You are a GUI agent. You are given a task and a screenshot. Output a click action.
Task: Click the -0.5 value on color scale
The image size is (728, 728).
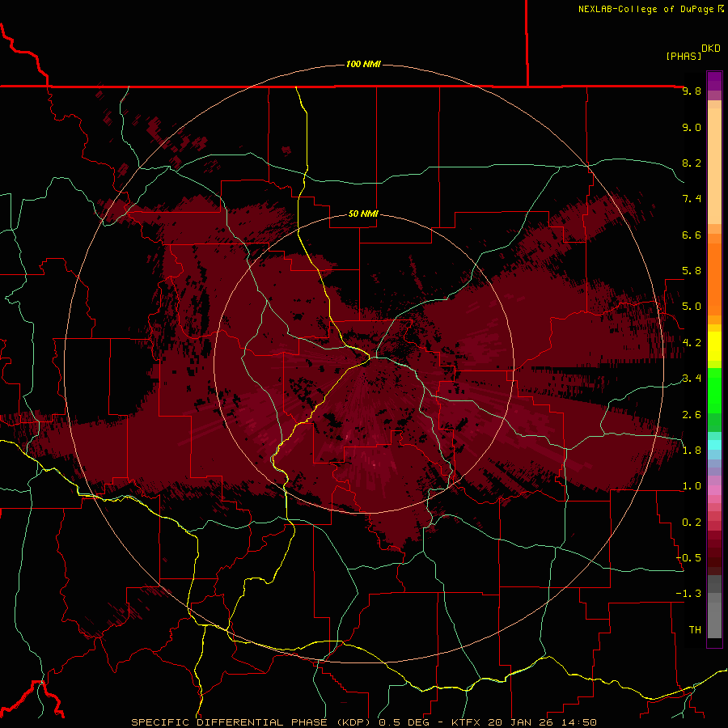(688, 558)
